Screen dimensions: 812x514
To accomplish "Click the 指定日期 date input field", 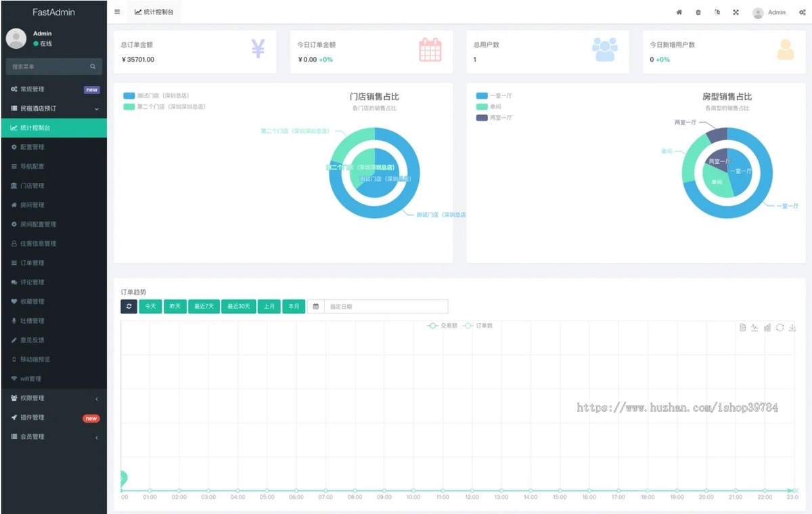I will [x=386, y=307].
